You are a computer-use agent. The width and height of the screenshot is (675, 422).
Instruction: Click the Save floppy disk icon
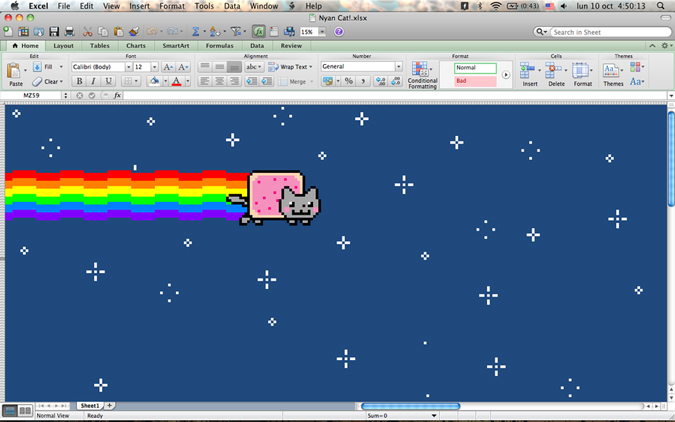pos(53,32)
